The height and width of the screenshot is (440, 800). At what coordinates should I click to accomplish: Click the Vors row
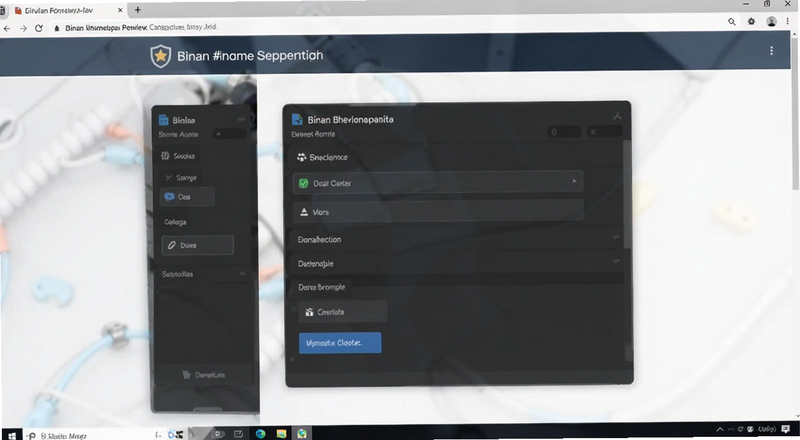pyautogui.click(x=438, y=211)
